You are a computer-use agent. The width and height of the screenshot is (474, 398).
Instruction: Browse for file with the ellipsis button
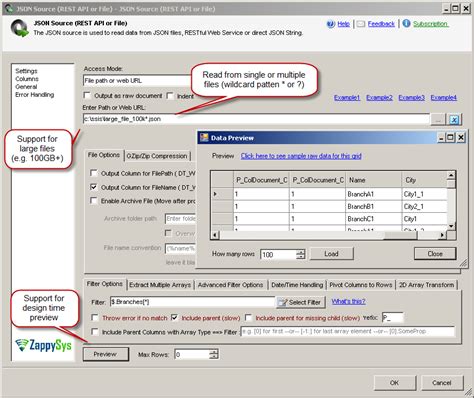coord(438,120)
